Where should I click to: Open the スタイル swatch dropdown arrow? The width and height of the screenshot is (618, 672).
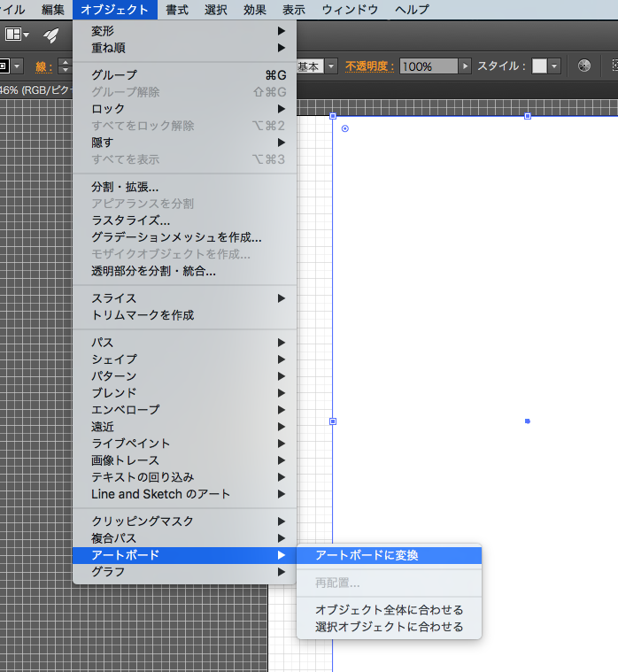point(554,66)
